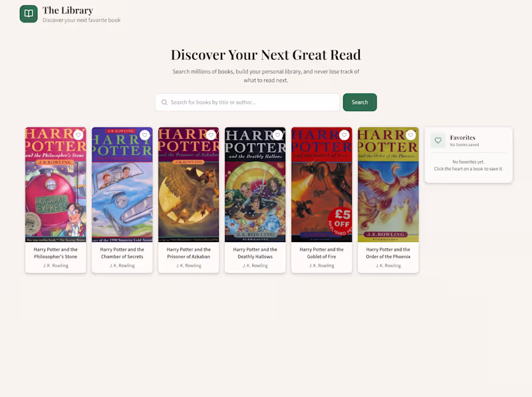Favorite Harry Potter and the Prisoner of Azkaban
532x397 pixels.
click(211, 135)
